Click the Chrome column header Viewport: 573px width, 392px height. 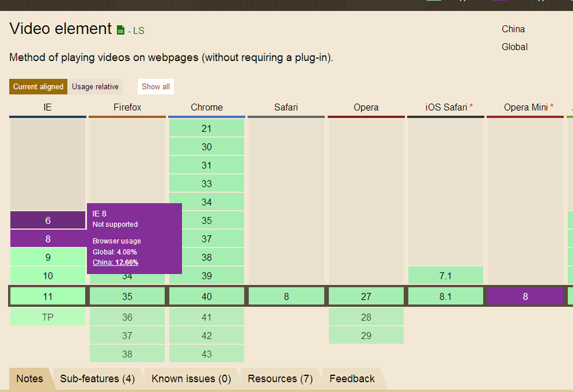(x=206, y=107)
